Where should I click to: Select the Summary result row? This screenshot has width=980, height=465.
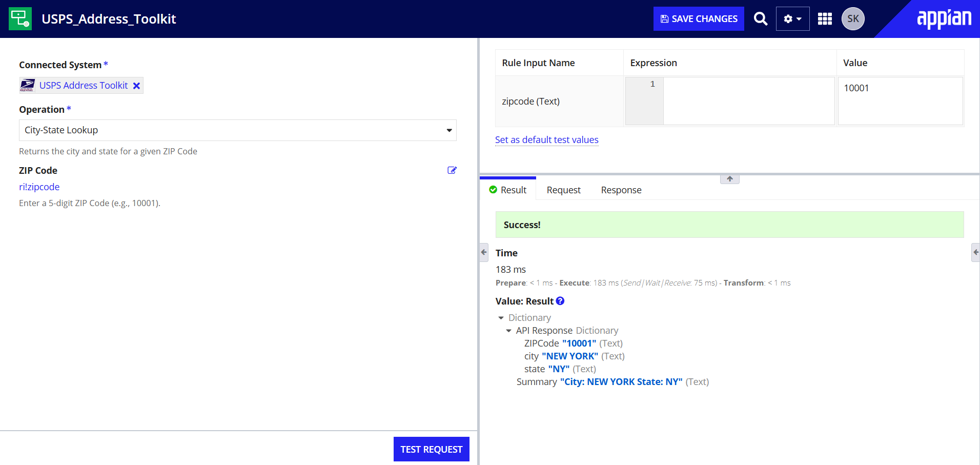click(x=613, y=382)
